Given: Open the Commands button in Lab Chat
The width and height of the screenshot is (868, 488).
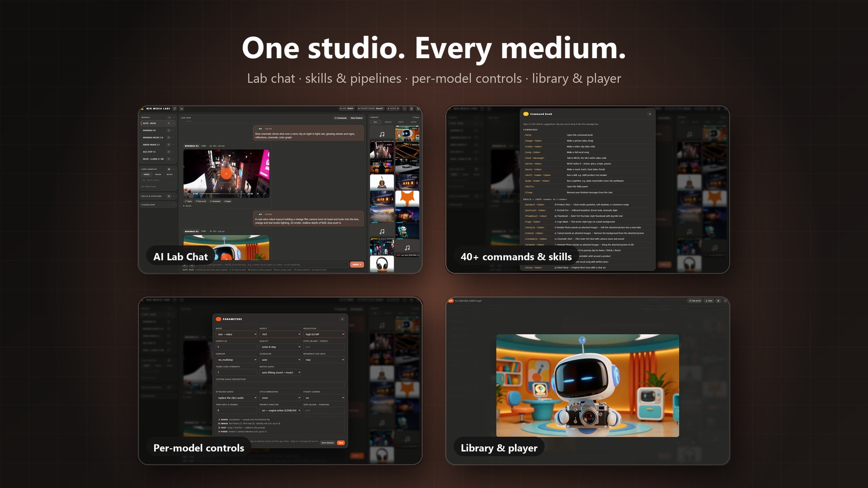Looking at the screenshot, I should [x=340, y=118].
